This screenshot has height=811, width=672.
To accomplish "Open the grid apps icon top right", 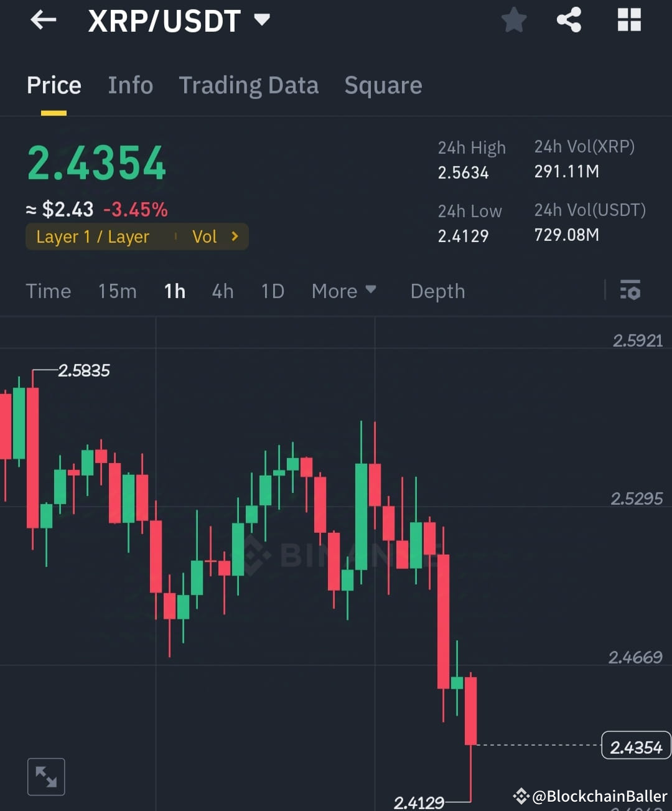I will pyautogui.click(x=629, y=19).
